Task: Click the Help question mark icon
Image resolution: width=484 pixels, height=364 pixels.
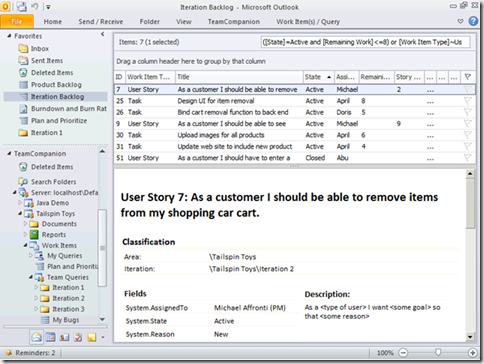Action: tap(473, 21)
